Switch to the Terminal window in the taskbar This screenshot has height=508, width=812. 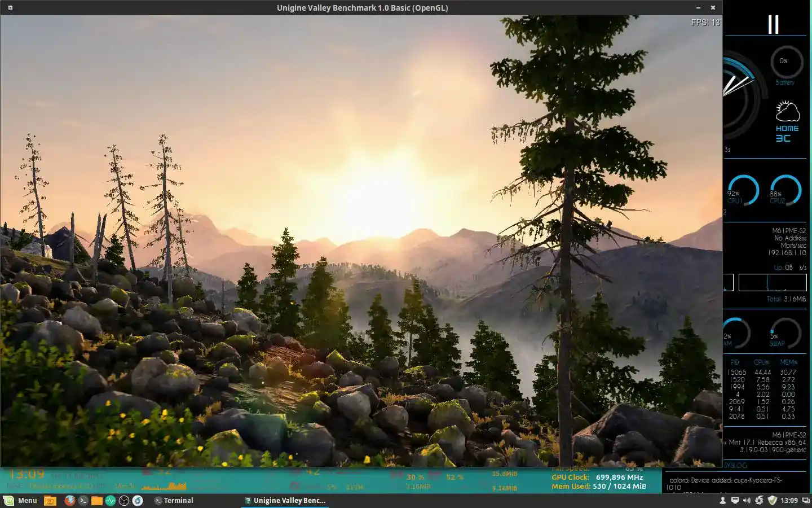coord(174,500)
